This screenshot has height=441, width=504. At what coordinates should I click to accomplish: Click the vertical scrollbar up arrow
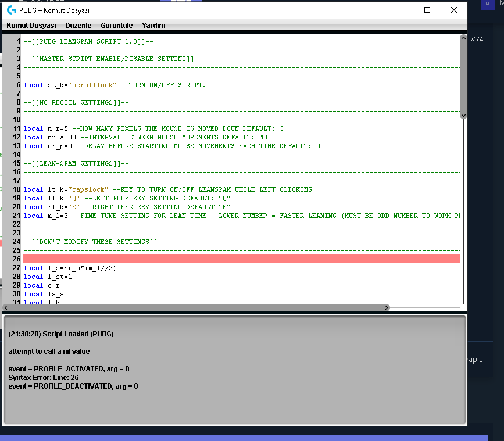pos(463,38)
